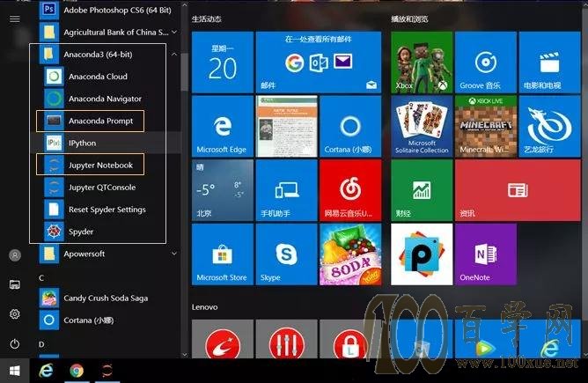This screenshot has height=383, width=588.
Task: Open the Groove music tile
Action: (x=486, y=63)
